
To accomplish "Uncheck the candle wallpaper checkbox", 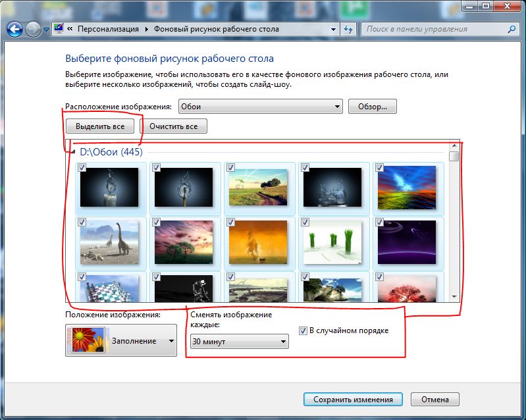I will pos(82,167).
